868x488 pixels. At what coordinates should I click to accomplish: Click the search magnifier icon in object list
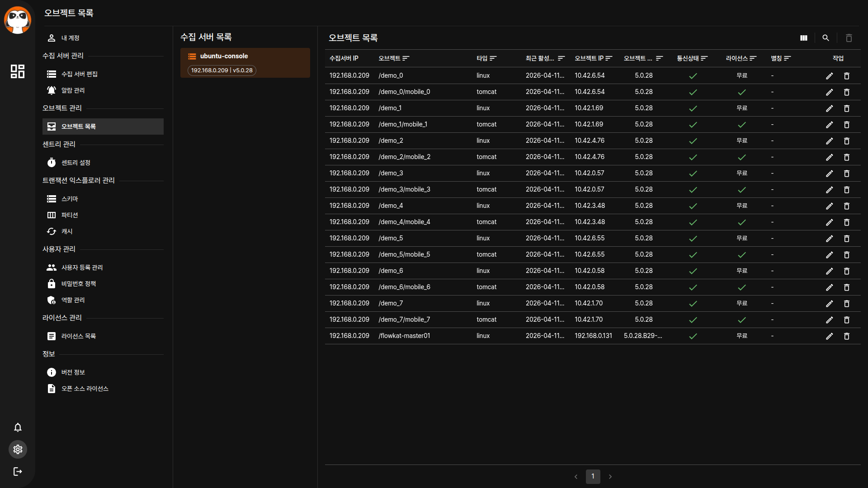pyautogui.click(x=826, y=38)
